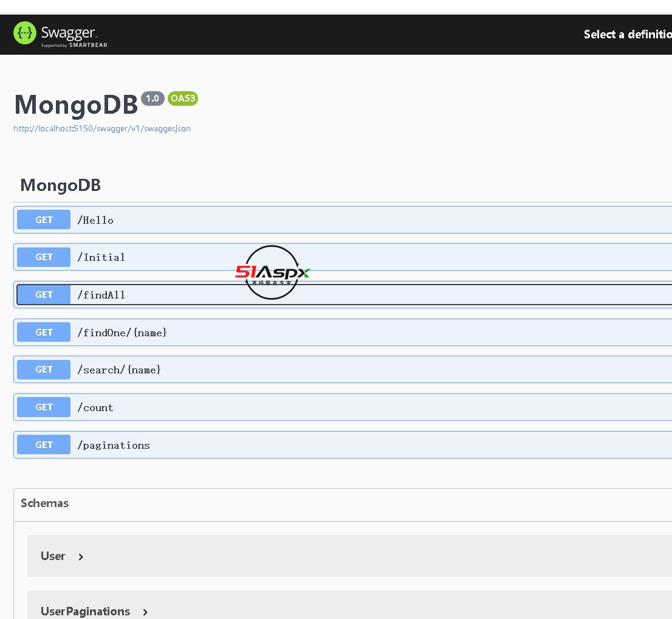Screen dimensions: 672x619
Task: Click the Swagger logo icon
Action: point(25,33)
